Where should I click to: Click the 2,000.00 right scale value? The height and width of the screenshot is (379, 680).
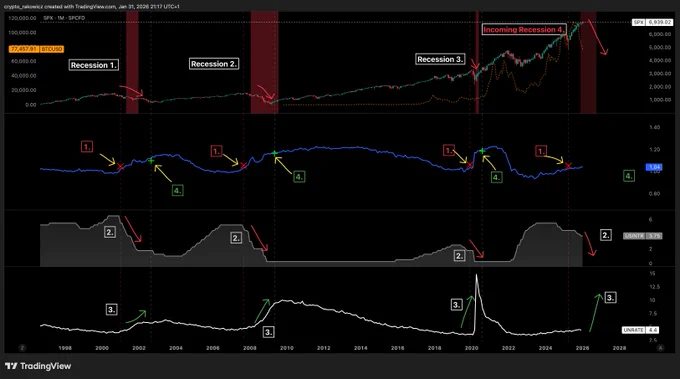pos(660,87)
